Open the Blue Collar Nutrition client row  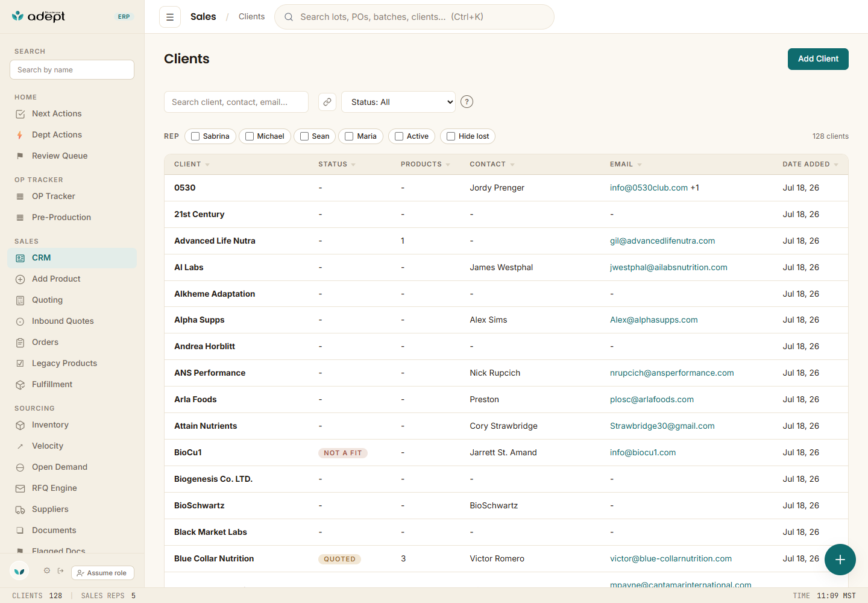point(506,559)
